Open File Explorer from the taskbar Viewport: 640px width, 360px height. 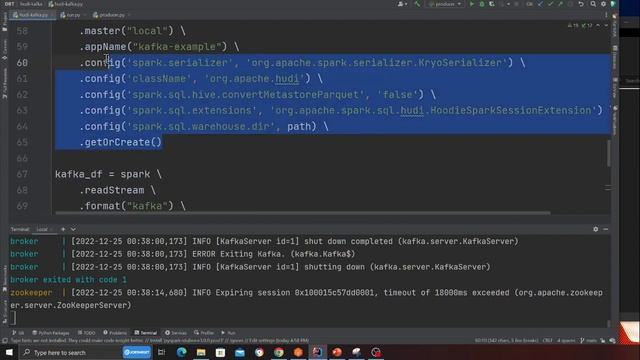[x=201, y=352]
